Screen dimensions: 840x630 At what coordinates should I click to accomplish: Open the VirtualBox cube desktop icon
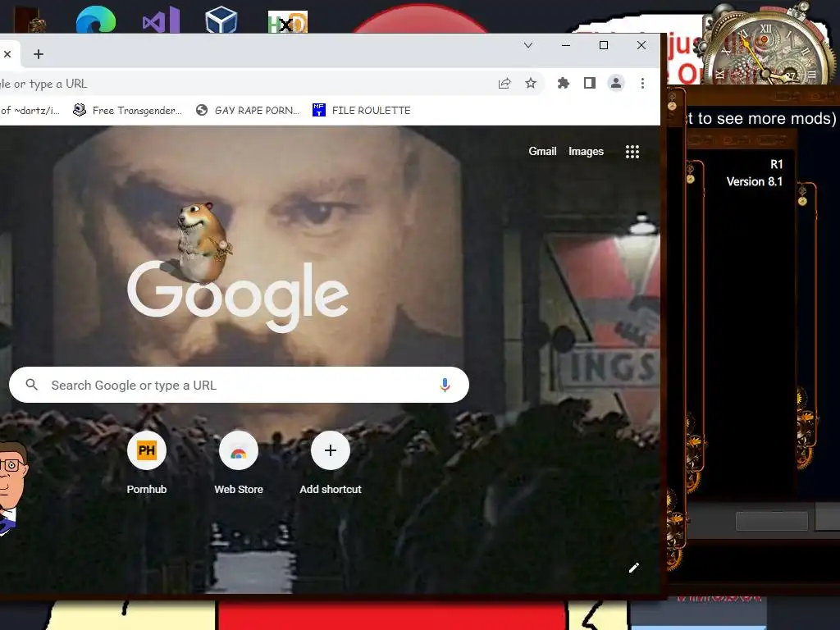point(221,20)
